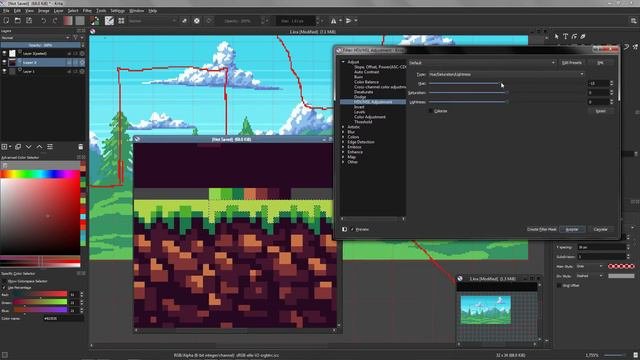Click the Saturation slider
Screen dimensions: 640x360
coord(507,93)
